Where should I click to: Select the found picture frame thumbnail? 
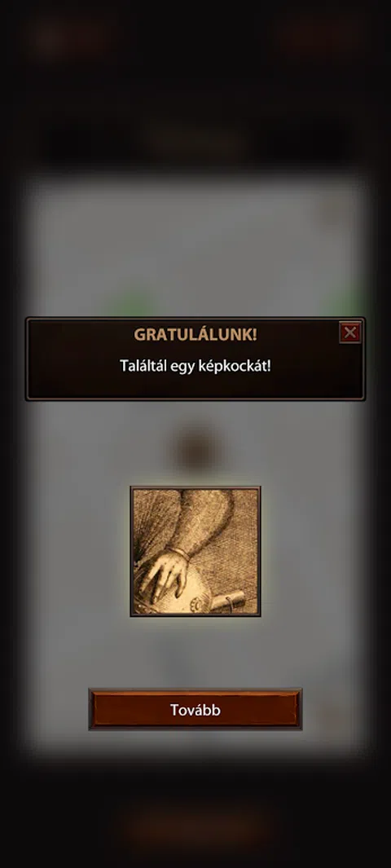tap(195, 551)
